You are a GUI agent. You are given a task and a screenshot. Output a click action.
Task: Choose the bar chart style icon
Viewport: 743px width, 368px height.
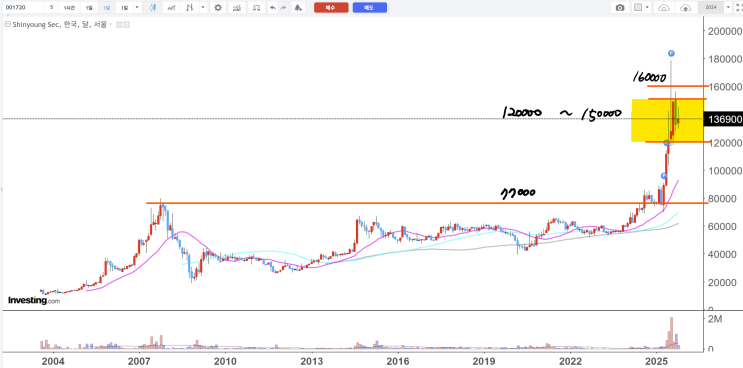pyautogui.click(x=190, y=8)
